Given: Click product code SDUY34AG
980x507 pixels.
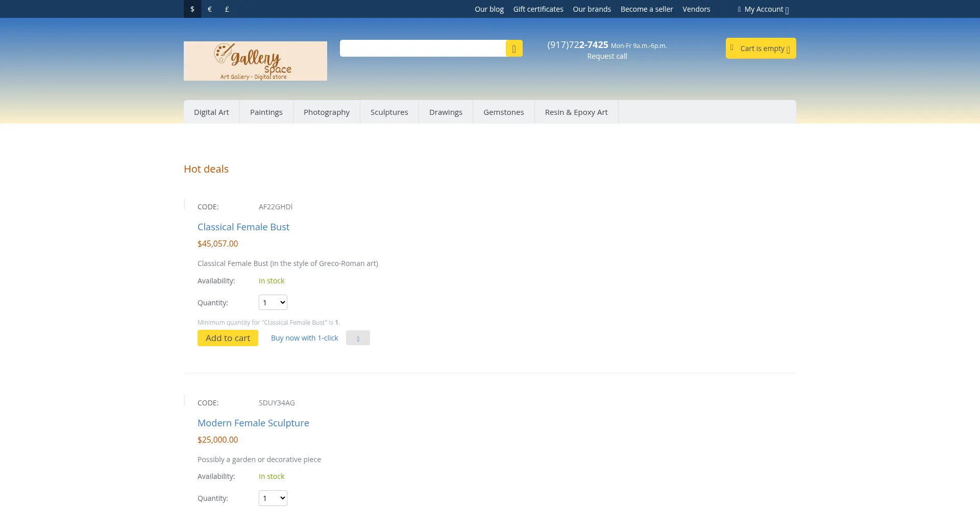Looking at the screenshot, I should point(277,403).
